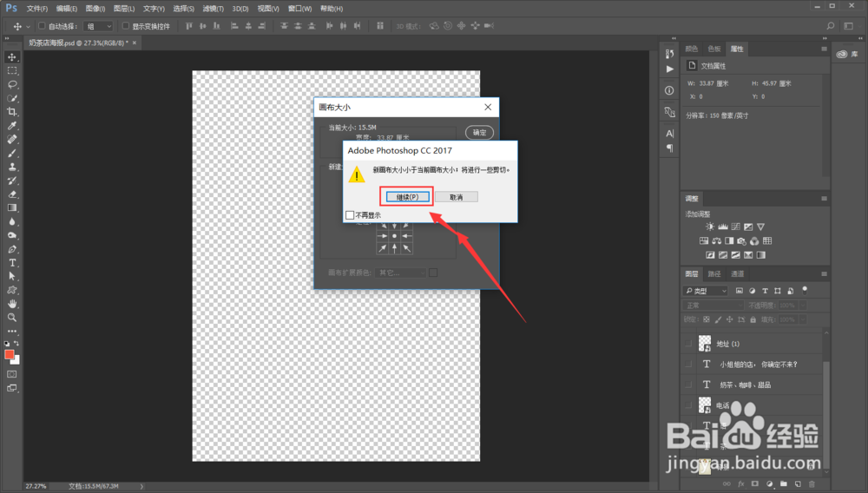Image resolution: width=868 pixels, height=493 pixels.
Task: Select the Zoom tool
Action: pyautogui.click(x=11, y=318)
